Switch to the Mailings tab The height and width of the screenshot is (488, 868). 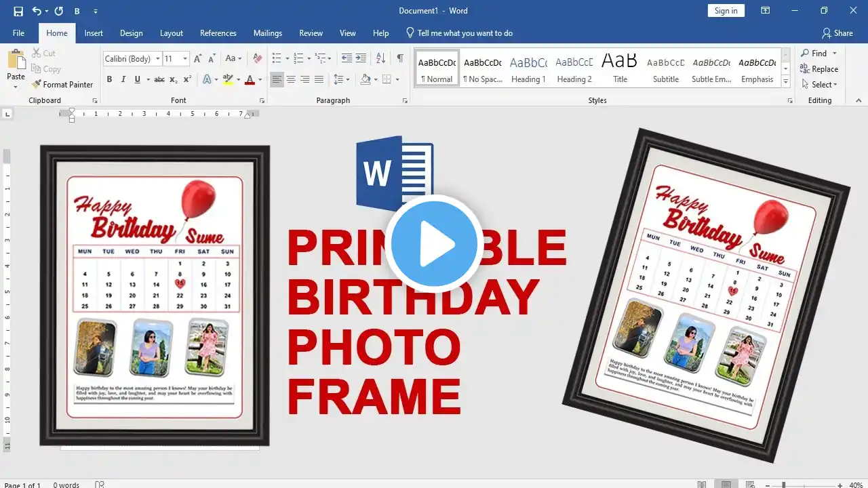(268, 33)
